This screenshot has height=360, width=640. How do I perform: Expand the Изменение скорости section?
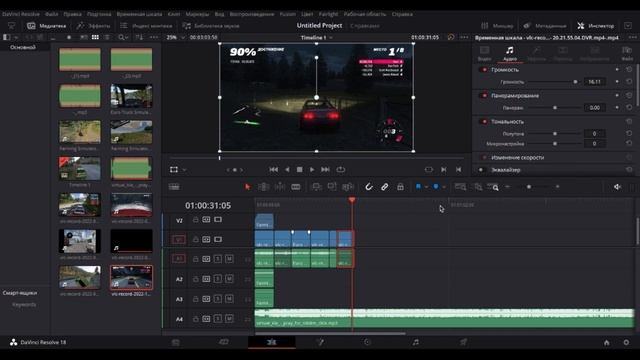(x=517, y=158)
